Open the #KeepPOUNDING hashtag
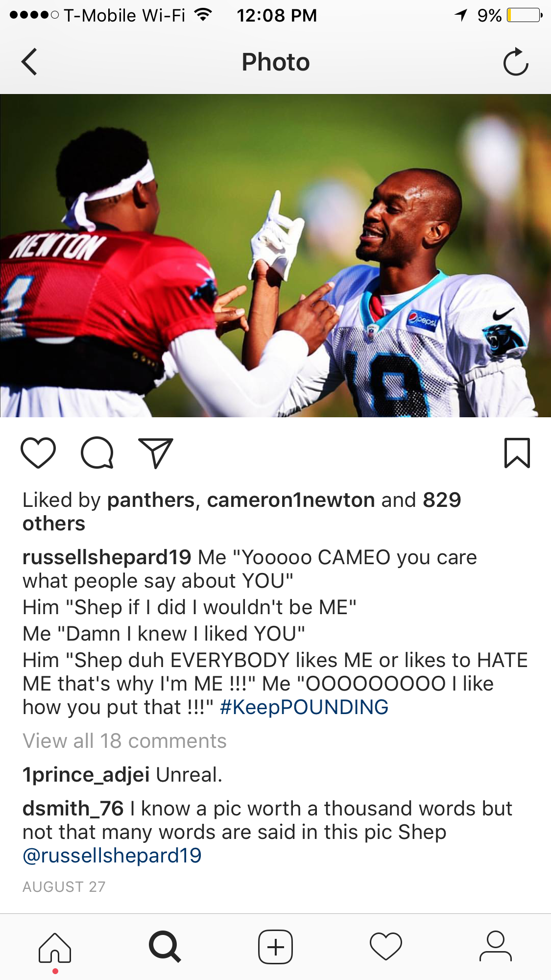551x980 pixels. coord(304,707)
